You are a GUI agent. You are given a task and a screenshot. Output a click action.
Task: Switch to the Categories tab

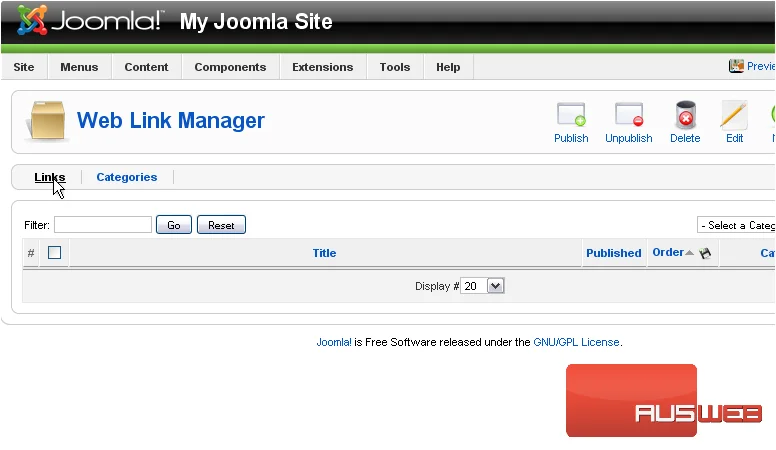tap(127, 177)
